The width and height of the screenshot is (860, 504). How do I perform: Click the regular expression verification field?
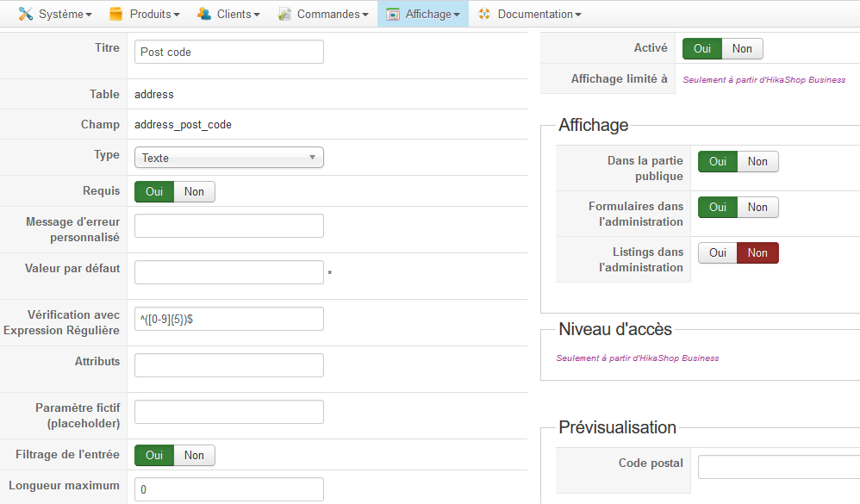click(228, 319)
